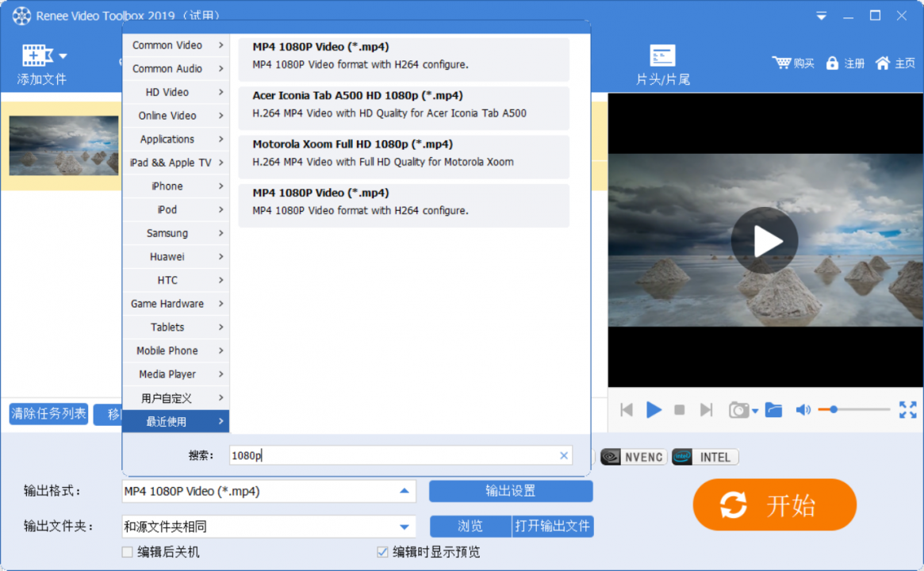Toggle INTEL hardware acceleration
Viewport: 924px width, 571px height.
[x=705, y=457]
